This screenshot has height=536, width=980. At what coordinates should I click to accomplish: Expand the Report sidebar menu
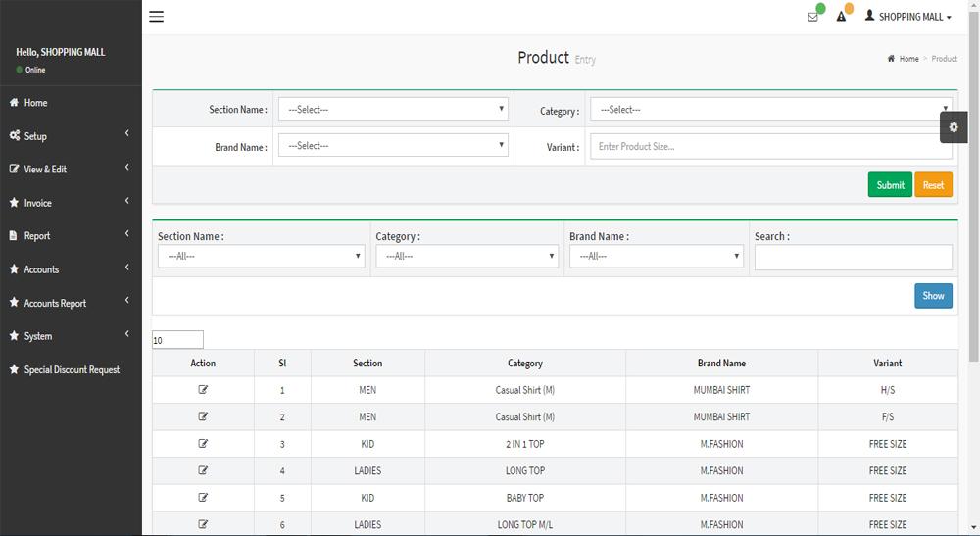(x=71, y=235)
